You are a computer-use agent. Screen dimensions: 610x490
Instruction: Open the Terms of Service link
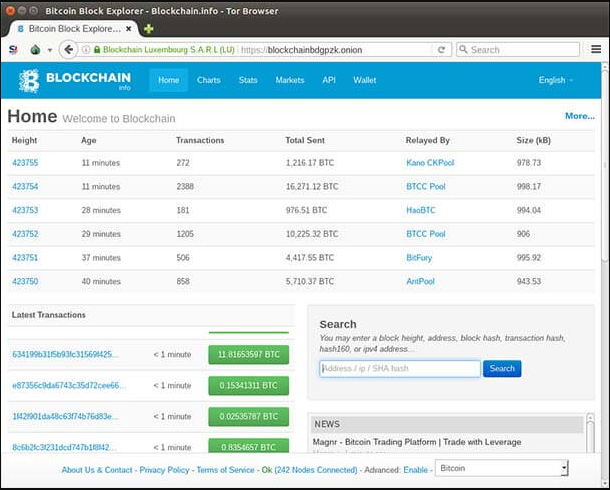[225, 470]
